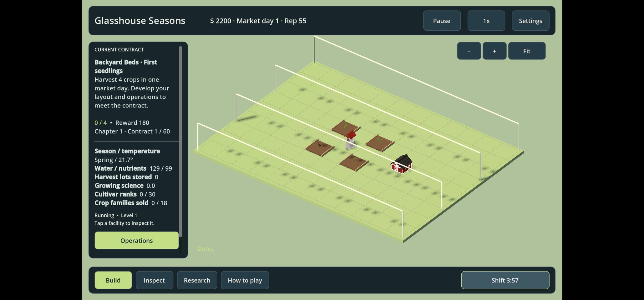644x300 pixels.
Task: Click the "Running • Level 1" status line
Action: click(116, 215)
